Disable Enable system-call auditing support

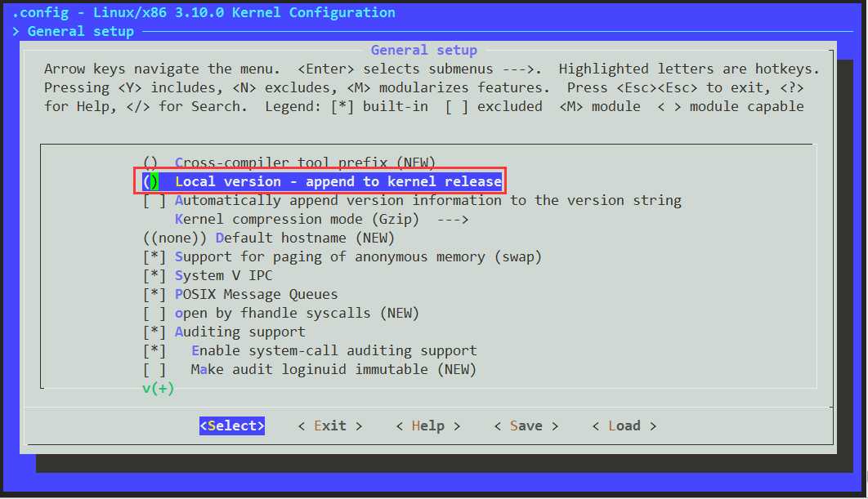[154, 350]
